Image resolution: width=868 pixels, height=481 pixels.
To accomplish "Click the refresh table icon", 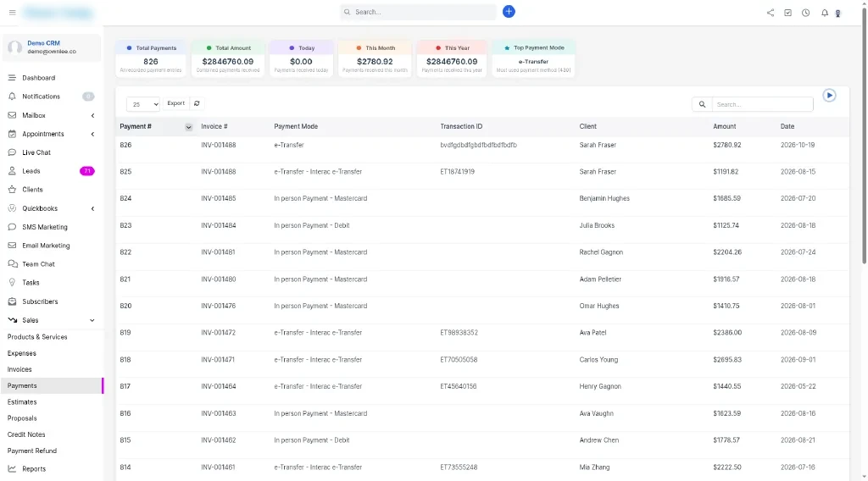I will 197,103.
